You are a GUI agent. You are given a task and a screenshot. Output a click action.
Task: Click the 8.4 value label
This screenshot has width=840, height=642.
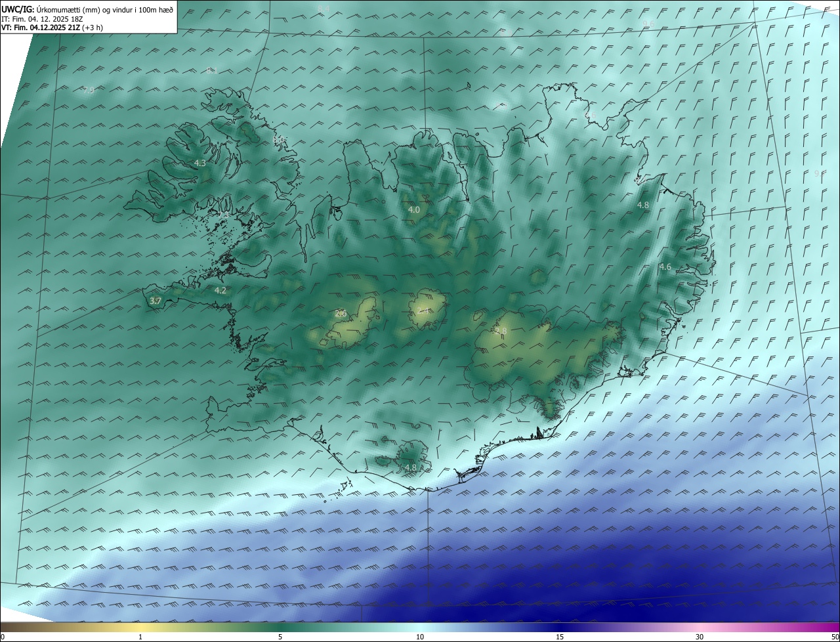(x=324, y=9)
